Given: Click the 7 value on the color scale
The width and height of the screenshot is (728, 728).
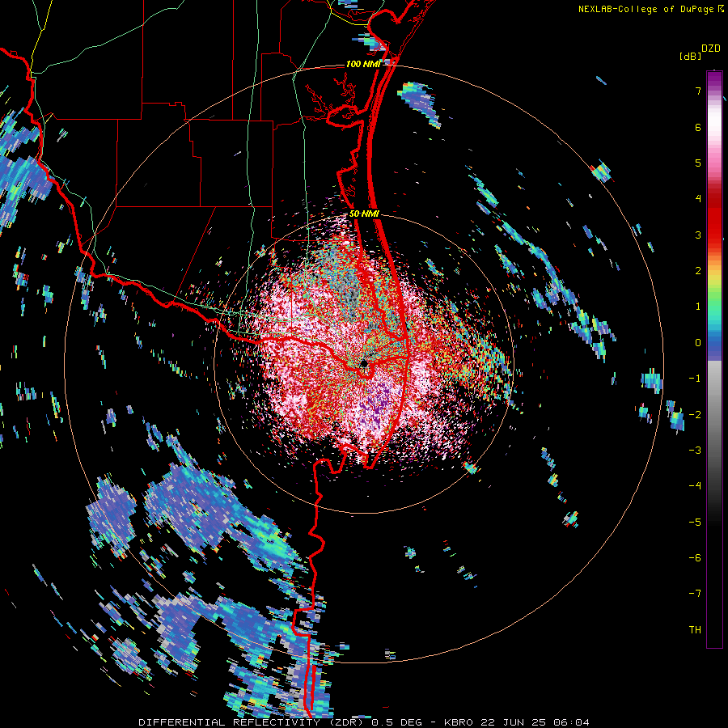Looking at the screenshot, I should 698,91.
